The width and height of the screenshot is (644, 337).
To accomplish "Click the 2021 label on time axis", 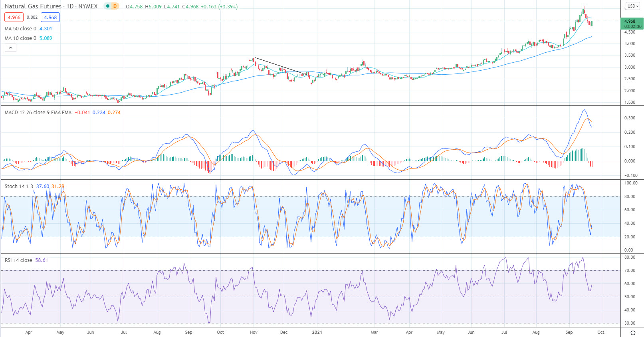I will (317, 332).
